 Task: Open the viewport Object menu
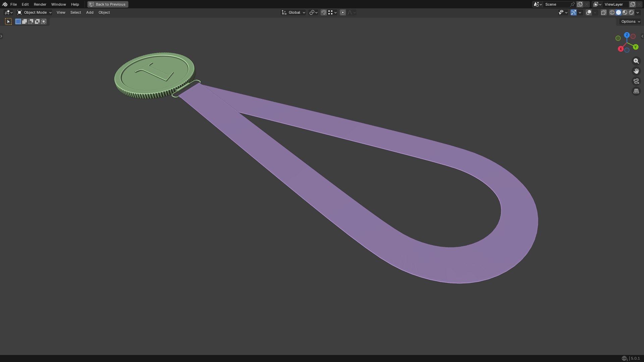[104, 12]
